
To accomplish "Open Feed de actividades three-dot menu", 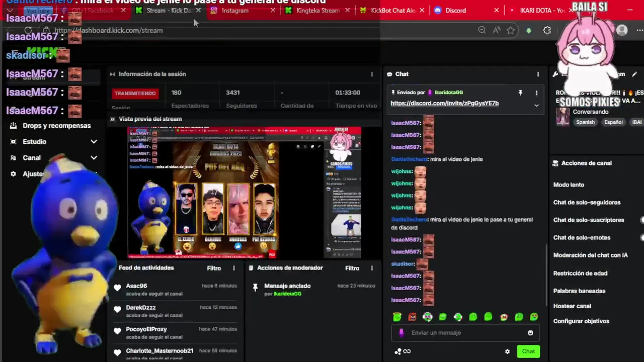I will (233, 268).
